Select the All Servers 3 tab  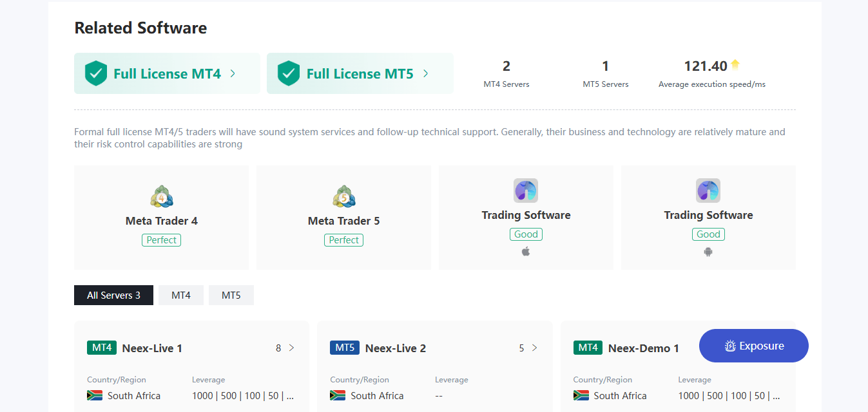[x=113, y=295]
